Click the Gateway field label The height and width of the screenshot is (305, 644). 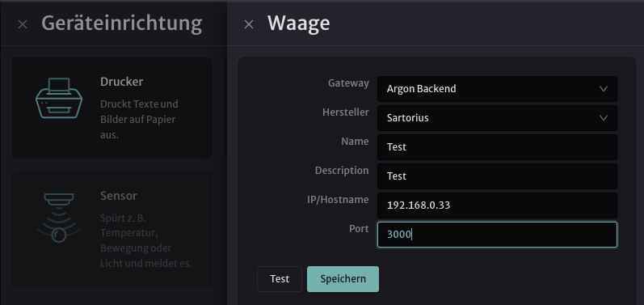pos(348,83)
